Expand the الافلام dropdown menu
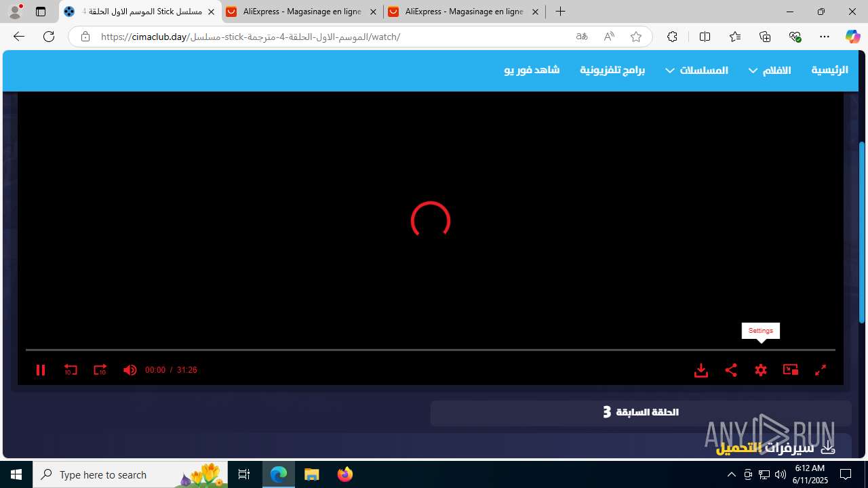Viewport: 868px width, 488px height. (x=770, y=70)
